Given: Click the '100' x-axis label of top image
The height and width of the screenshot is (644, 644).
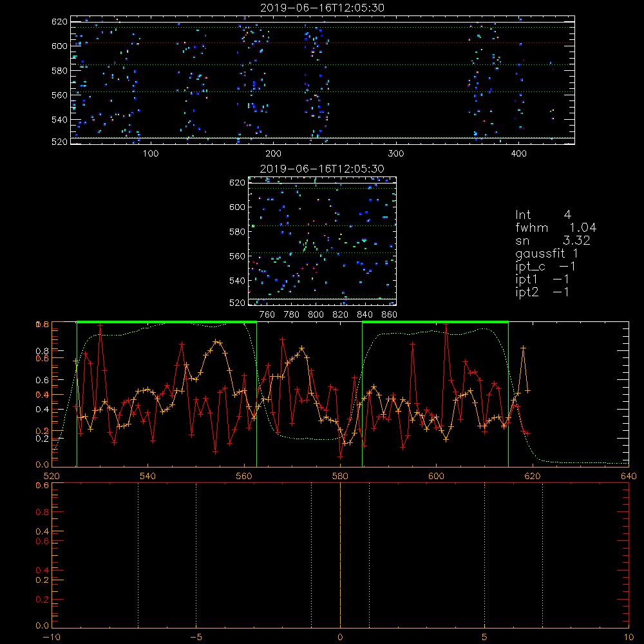Looking at the screenshot, I should point(150,154).
